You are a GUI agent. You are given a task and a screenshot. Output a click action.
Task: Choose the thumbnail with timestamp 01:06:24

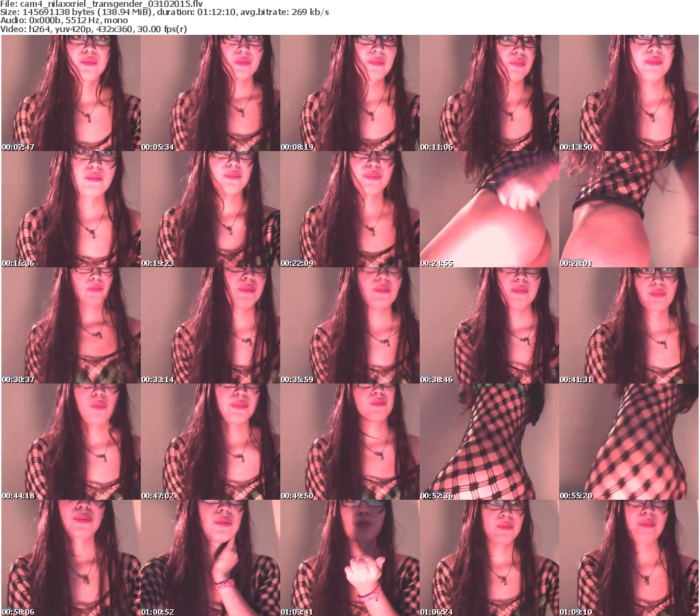[x=489, y=558]
